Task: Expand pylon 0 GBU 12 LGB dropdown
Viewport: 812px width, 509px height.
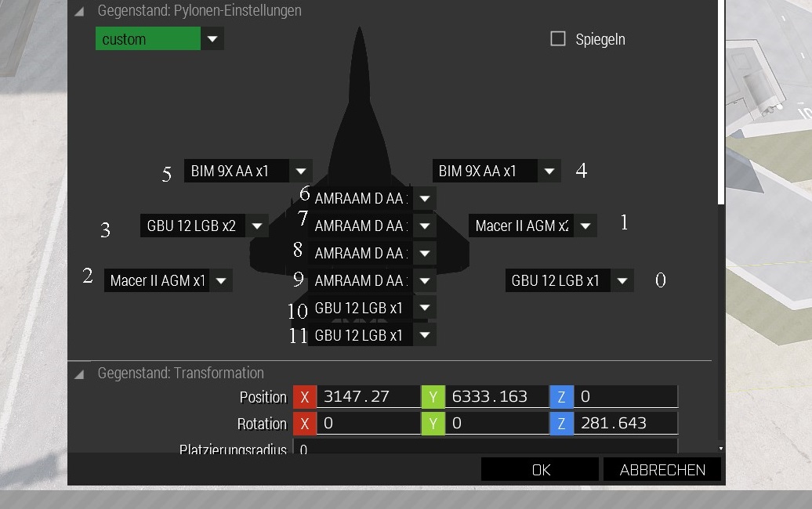Action: 622,280
